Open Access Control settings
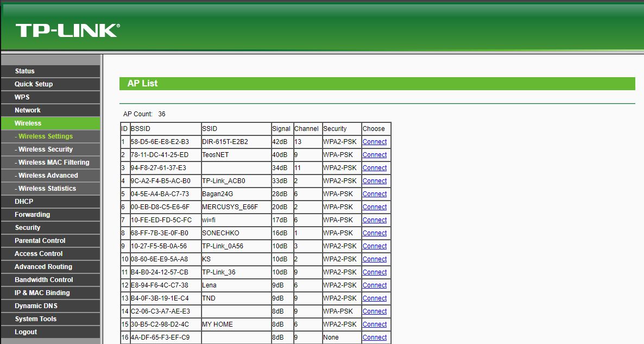644x344 pixels. click(50, 254)
